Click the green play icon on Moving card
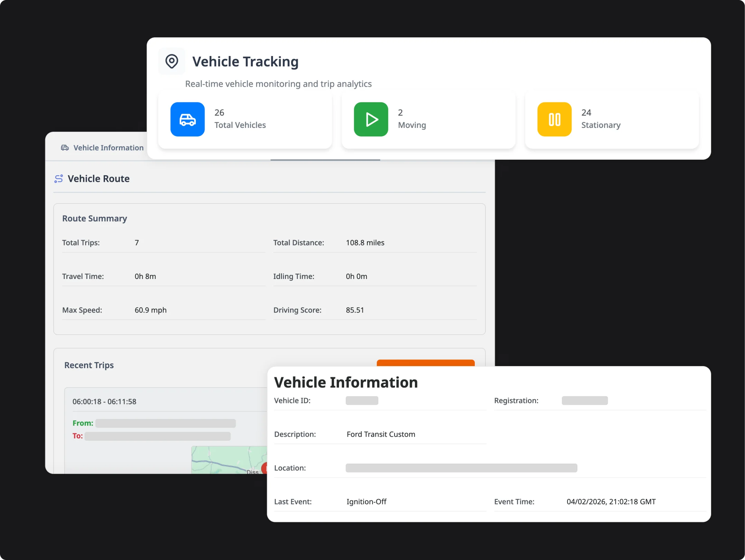745x560 pixels. click(371, 119)
